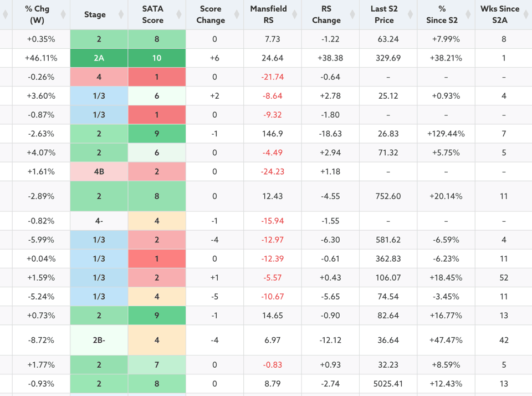Click the +129.44% Since S2 value
532x396 pixels.
click(x=446, y=134)
